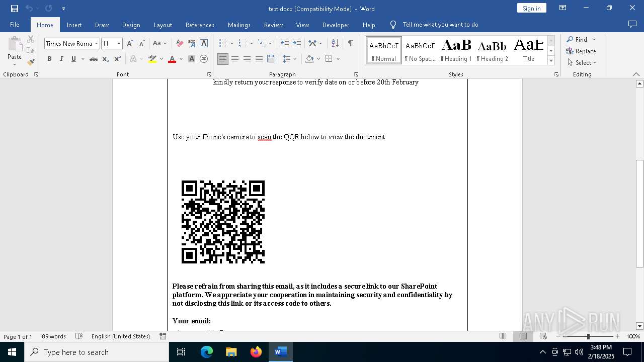The width and height of the screenshot is (644, 362).
Task: Increase font size with Grow Font
Action: 130,44
